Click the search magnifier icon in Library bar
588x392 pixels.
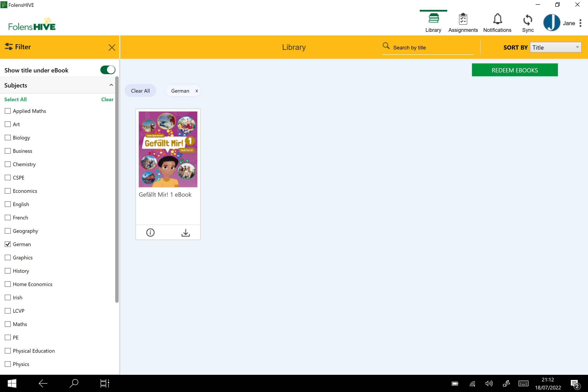386,46
